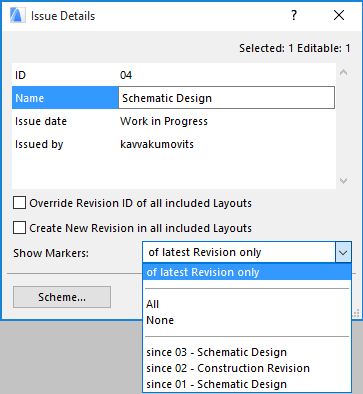Enable Create New Revision in all included Layouts

point(19,228)
